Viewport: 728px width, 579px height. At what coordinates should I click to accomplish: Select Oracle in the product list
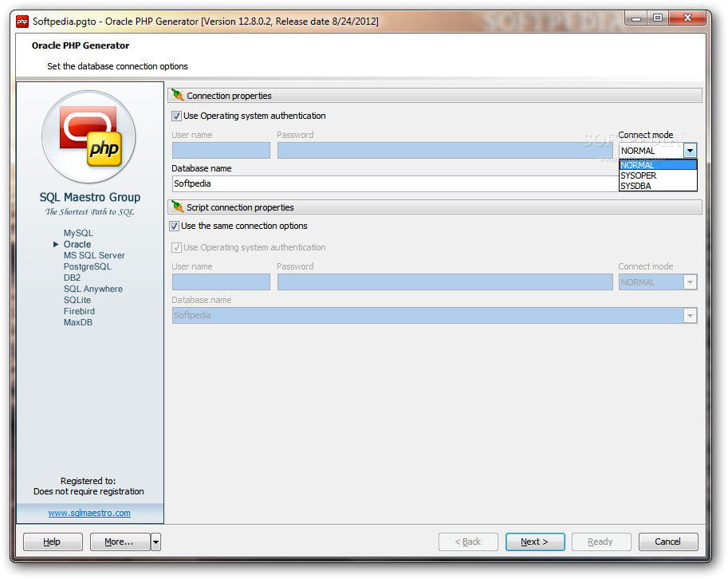pyautogui.click(x=77, y=244)
